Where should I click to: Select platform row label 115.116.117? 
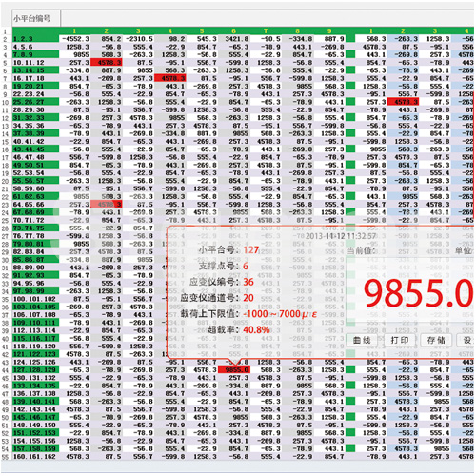(35, 338)
